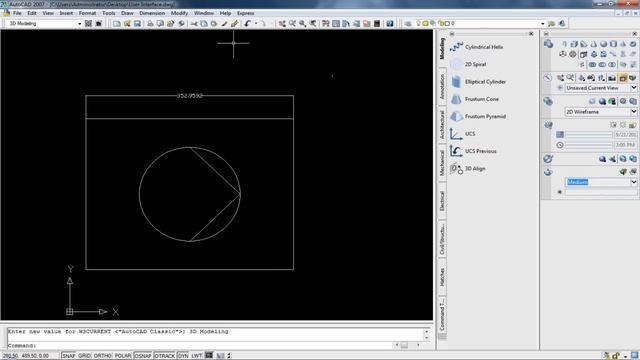Click the Zoom Realtime magnifier icon
This screenshot has height=360, width=640.
(x=292, y=24)
